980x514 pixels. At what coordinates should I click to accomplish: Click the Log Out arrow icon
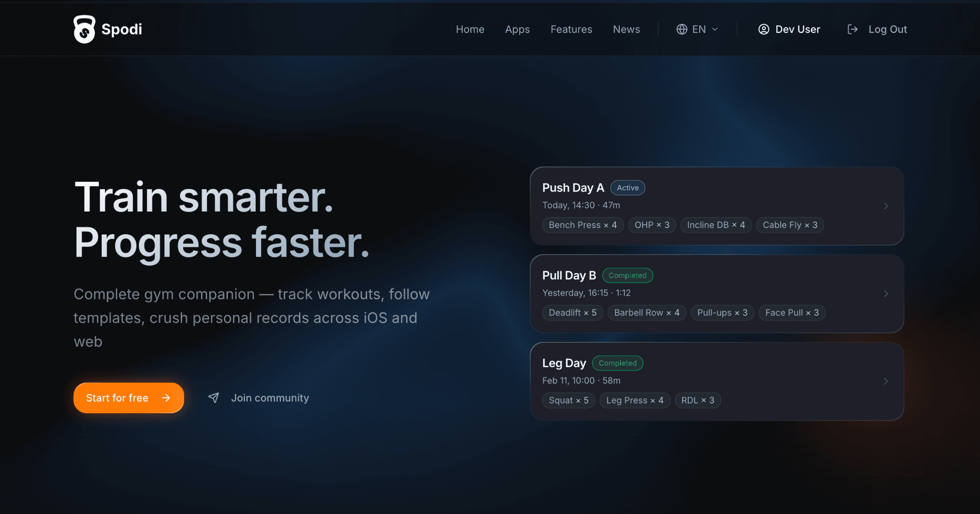coord(853,29)
